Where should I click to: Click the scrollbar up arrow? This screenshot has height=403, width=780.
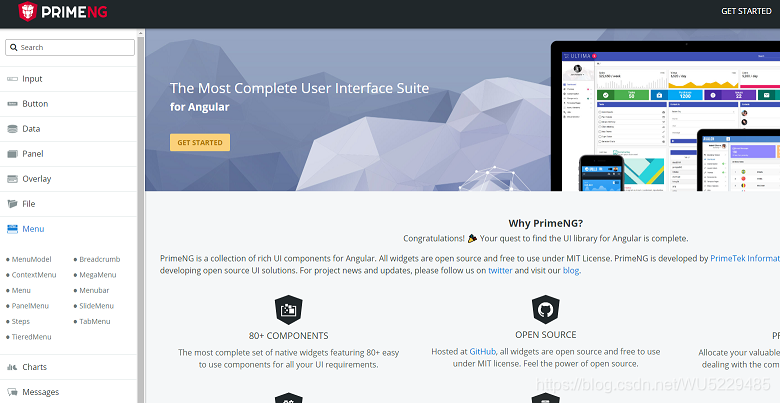(x=141, y=33)
